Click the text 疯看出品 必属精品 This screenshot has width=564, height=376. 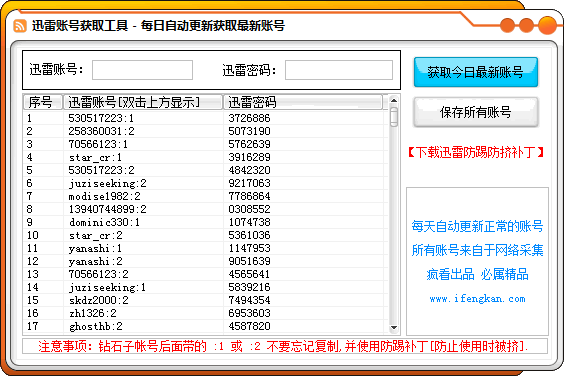pos(477,275)
